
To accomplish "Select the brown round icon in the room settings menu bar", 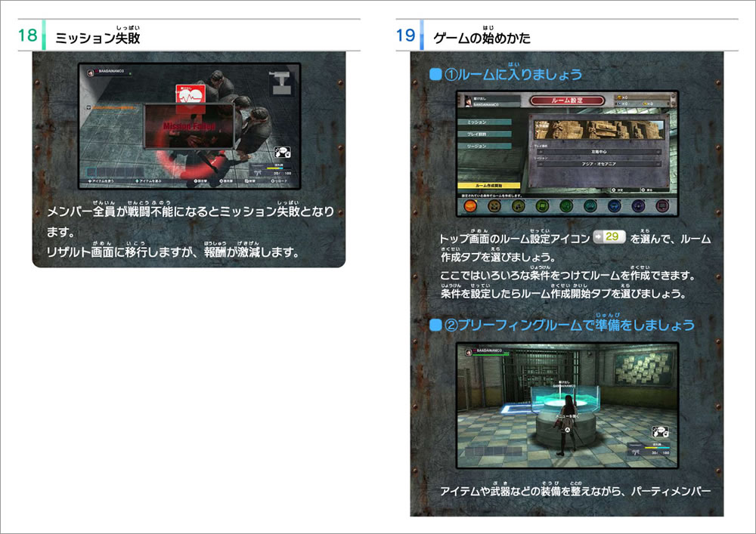I will [x=494, y=206].
